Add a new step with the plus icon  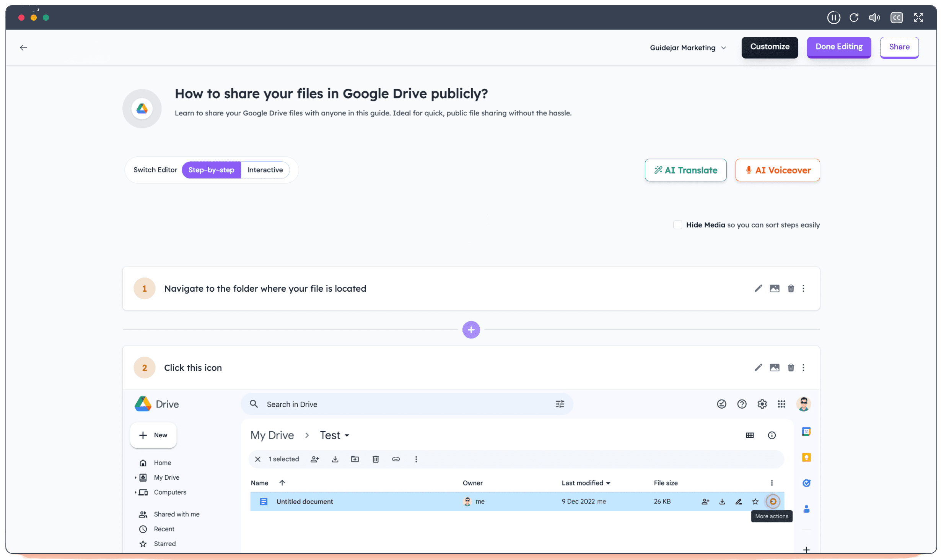(471, 330)
